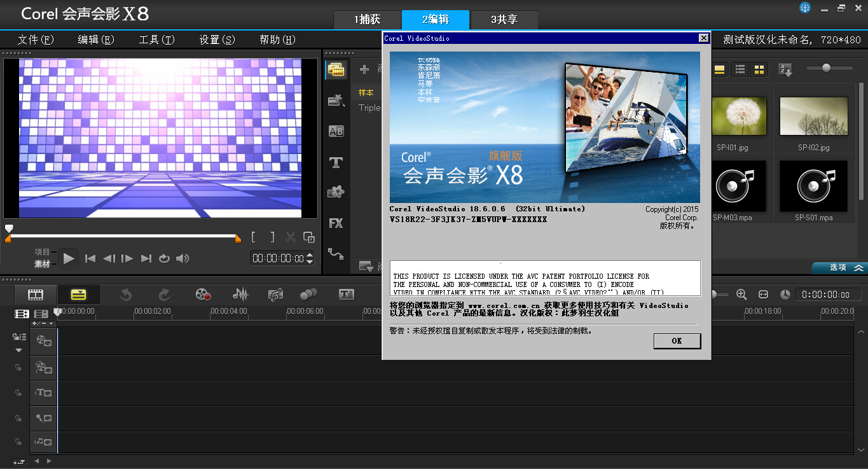The image size is (868, 469).
Task: Click the system volume speaker button
Action: click(x=183, y=258)
